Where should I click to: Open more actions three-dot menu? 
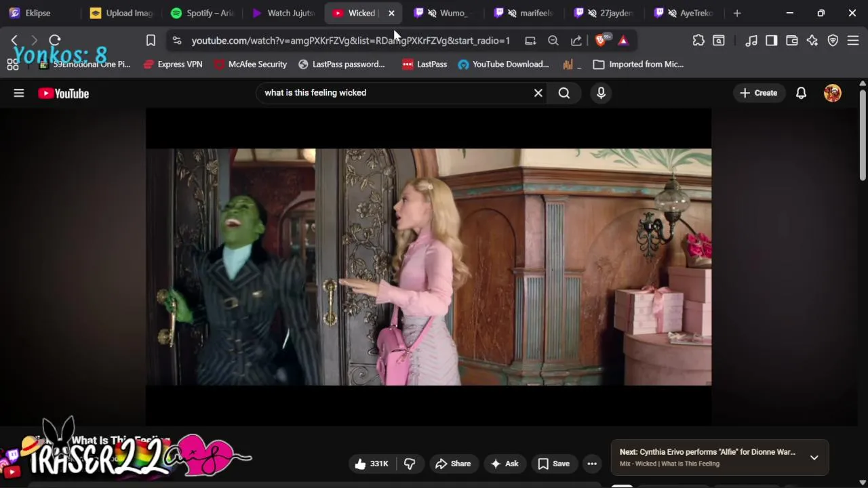pos(592,464)
